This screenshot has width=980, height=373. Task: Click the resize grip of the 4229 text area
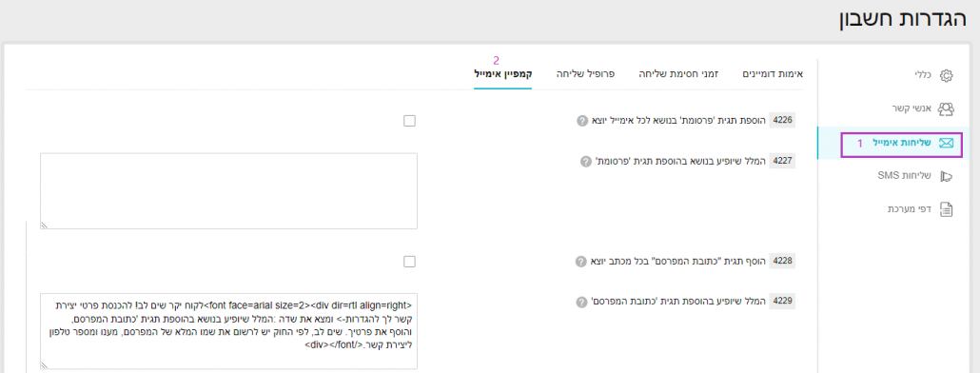click(45, 364)
